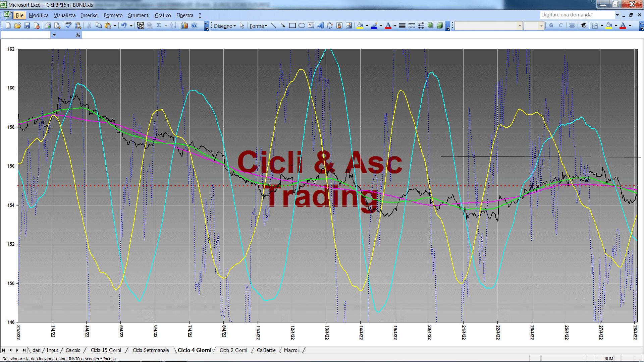Screen dimensions: 644x362
Task: Click the Paste clipboard icon
Action: pos(108,25)
